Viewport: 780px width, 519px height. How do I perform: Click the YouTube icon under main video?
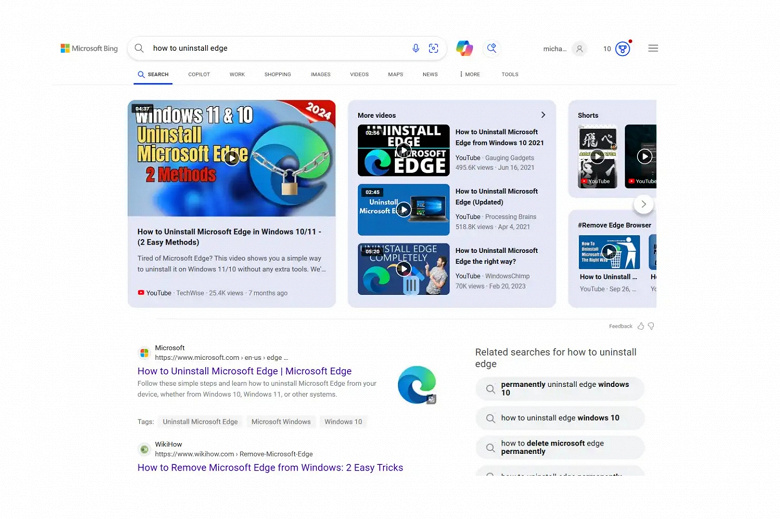(x=141, y=293)
